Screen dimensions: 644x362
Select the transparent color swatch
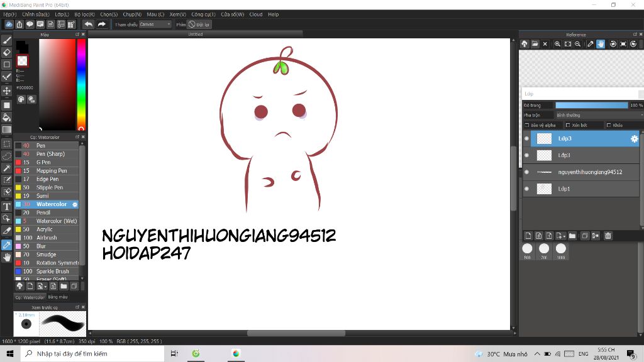point(22,61)
